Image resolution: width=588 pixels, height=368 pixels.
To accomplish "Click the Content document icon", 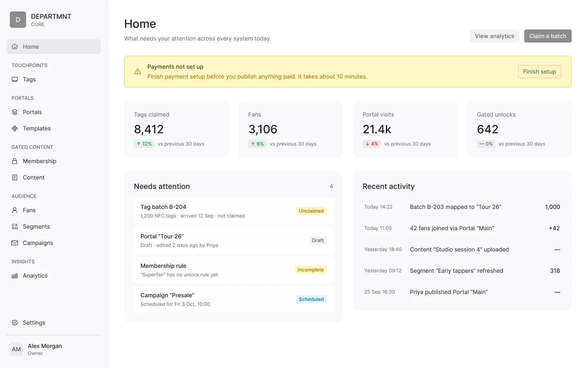I will pos(15,177).
